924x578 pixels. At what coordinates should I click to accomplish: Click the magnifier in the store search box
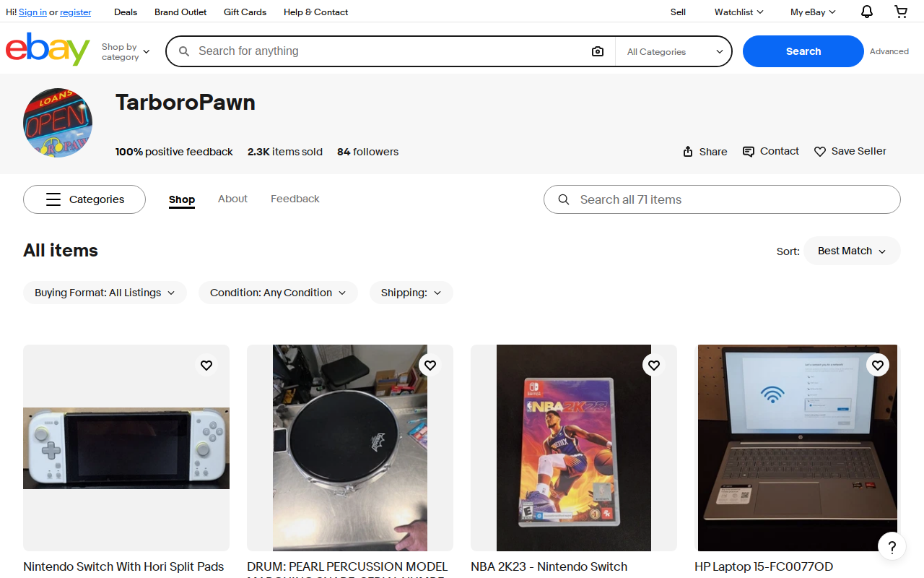coord(564,199)
